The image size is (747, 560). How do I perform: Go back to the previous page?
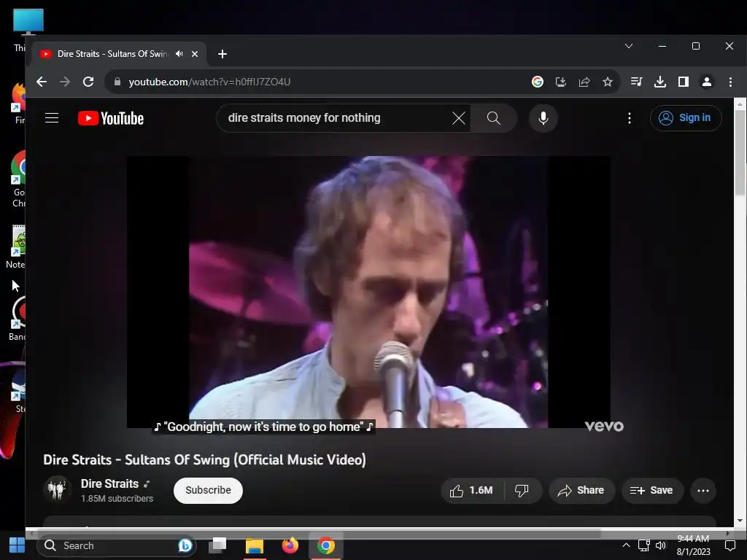pyautogui.click(x=42, y=82)
